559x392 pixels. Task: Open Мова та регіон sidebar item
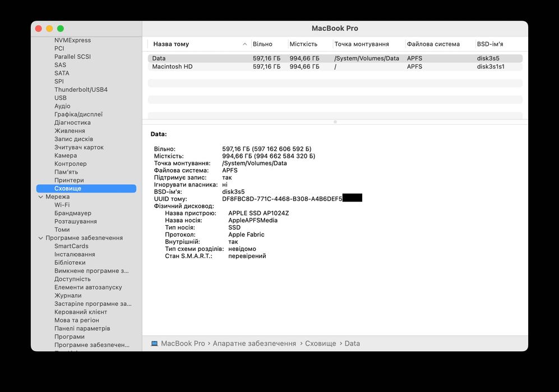click(x=77, y=320)
